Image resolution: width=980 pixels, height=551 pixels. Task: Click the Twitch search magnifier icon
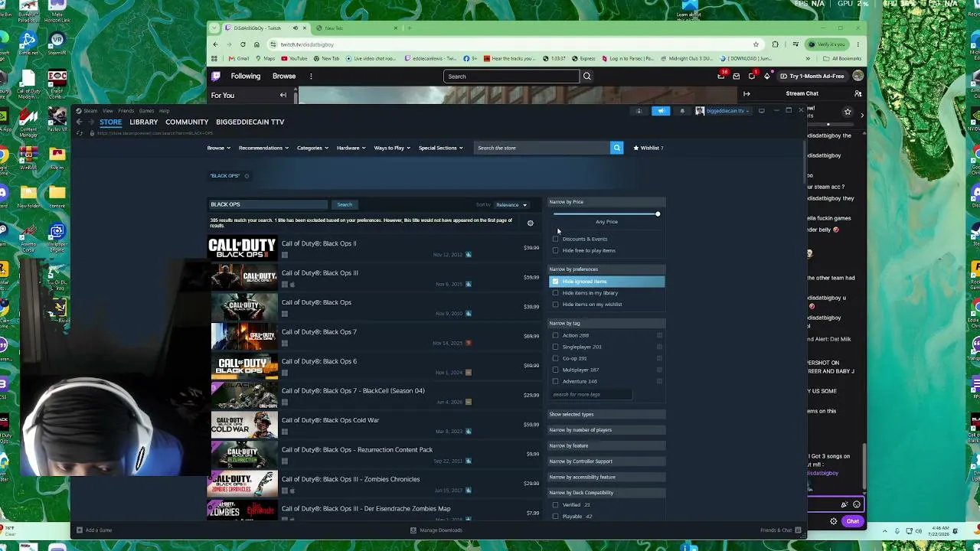[587, 77]
